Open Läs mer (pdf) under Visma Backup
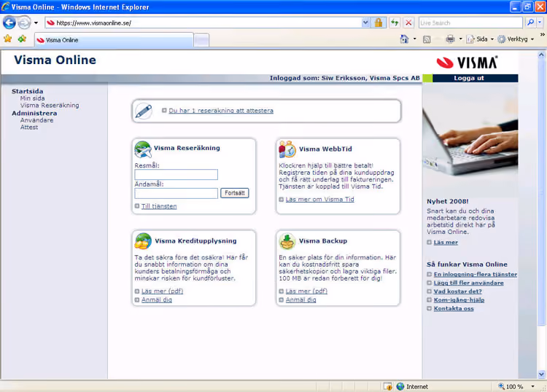The image size is (547, 392). point(306,291)
